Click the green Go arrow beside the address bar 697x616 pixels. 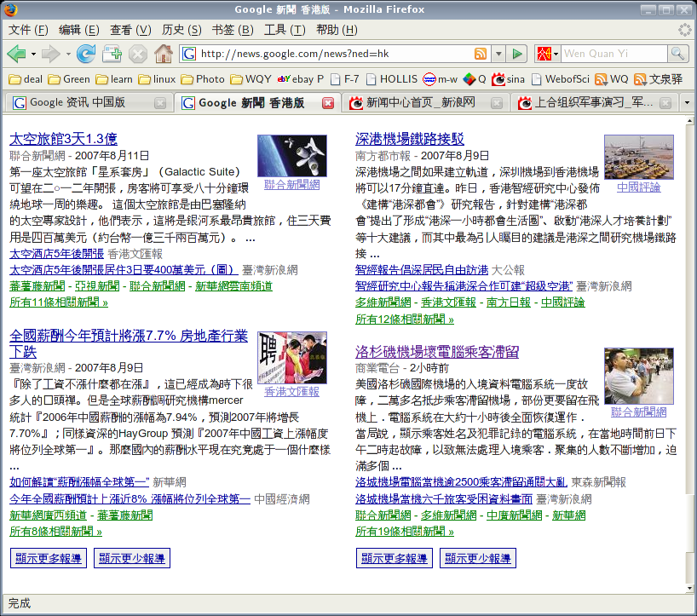[x=517, y=54]
